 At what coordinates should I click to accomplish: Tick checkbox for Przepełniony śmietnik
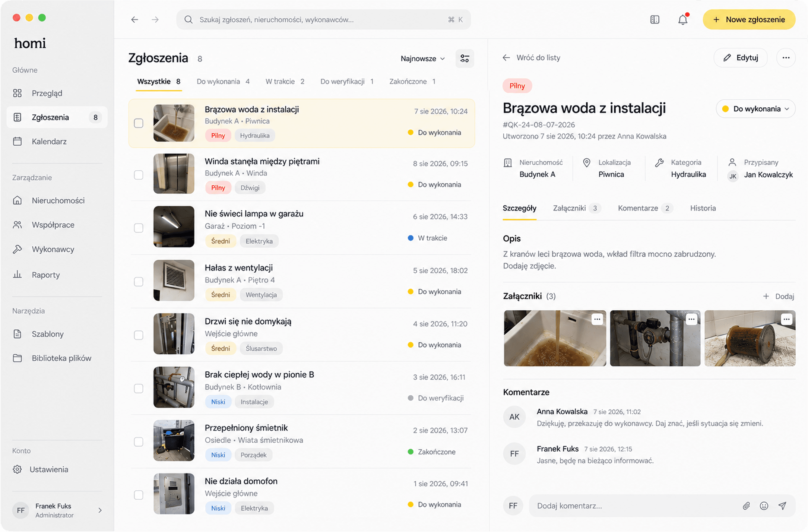pyautogui.click(x=139, y=441)
